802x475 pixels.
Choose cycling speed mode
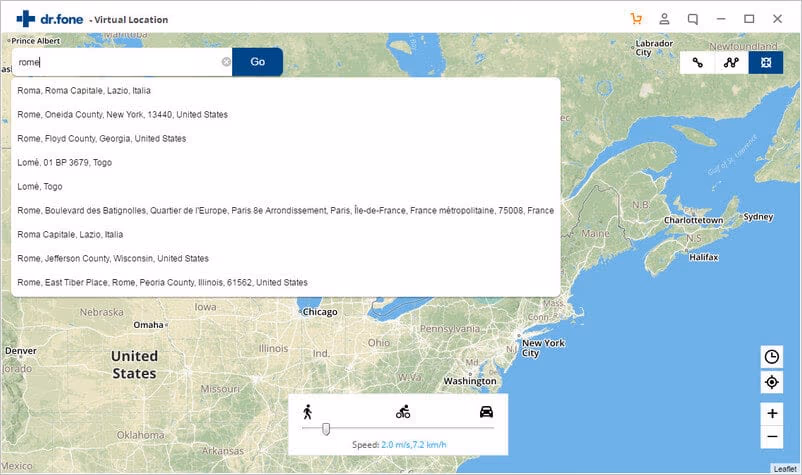tap(403, 411)
